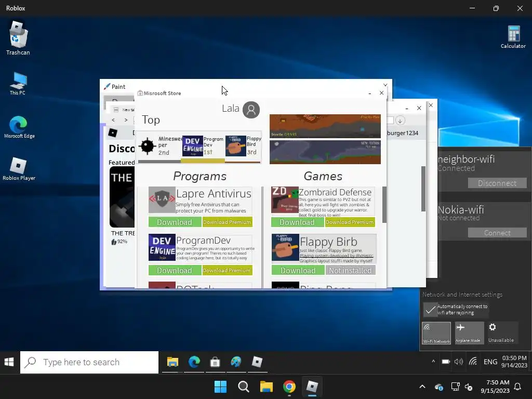
Task: Click the in-game Type here to search box
Action: pos(89,362)
